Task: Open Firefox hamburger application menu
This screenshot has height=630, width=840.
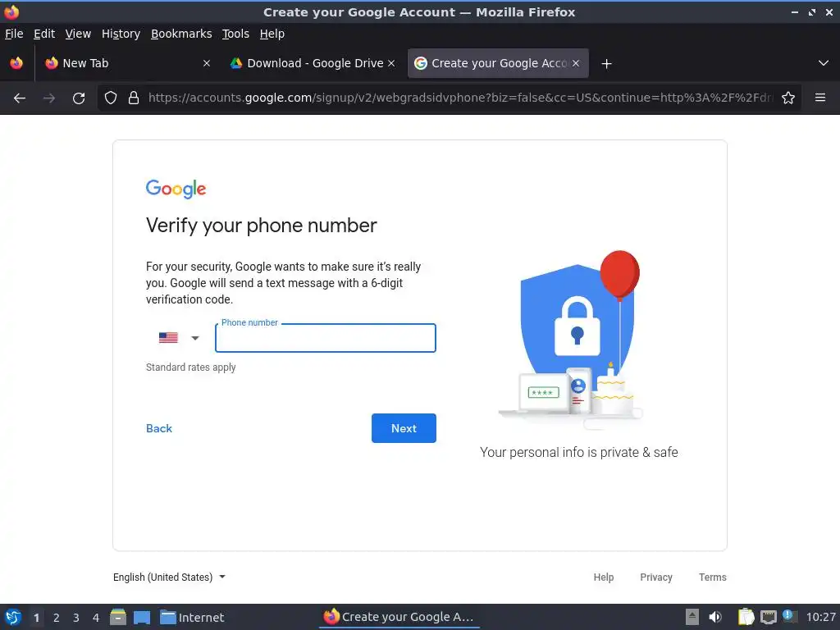Action: [x=820, y=98]
